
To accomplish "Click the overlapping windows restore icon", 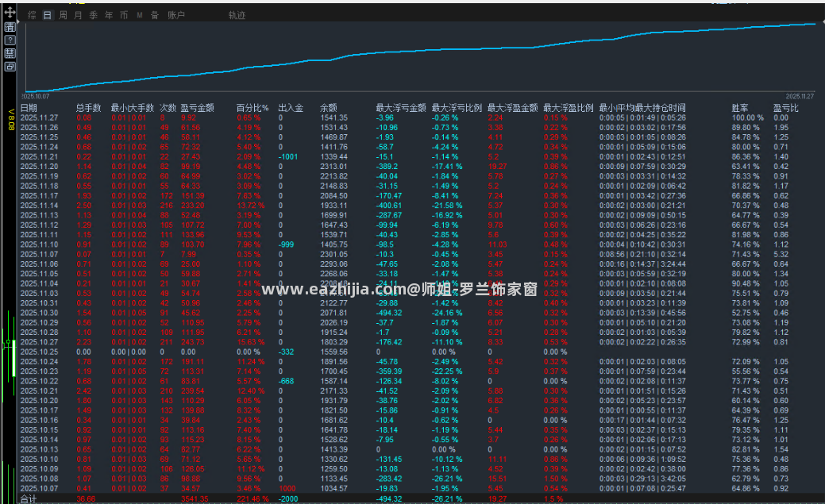I will [x=10, y=67].
